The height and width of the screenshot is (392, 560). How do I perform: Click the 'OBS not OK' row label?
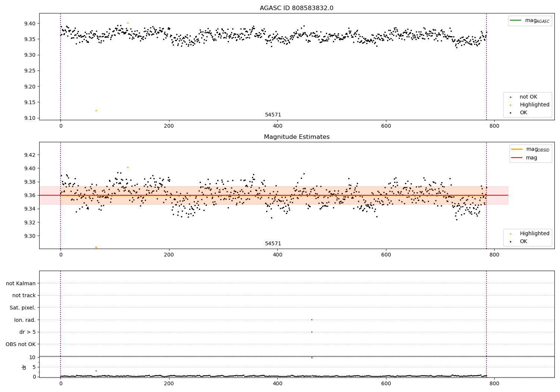(x=21, y=344)
